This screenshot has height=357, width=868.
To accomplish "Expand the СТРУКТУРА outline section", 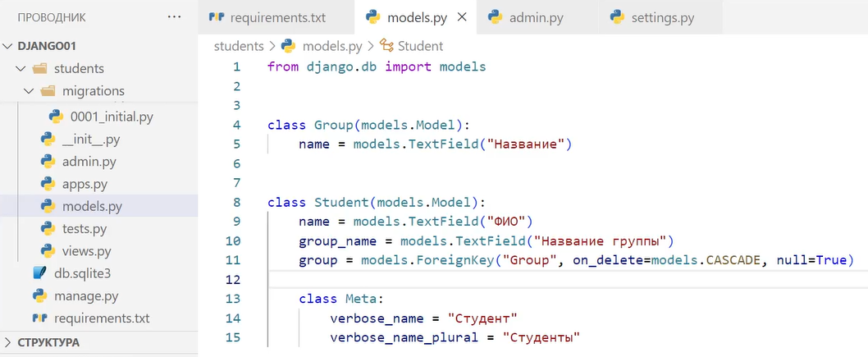I will point(8,341).
